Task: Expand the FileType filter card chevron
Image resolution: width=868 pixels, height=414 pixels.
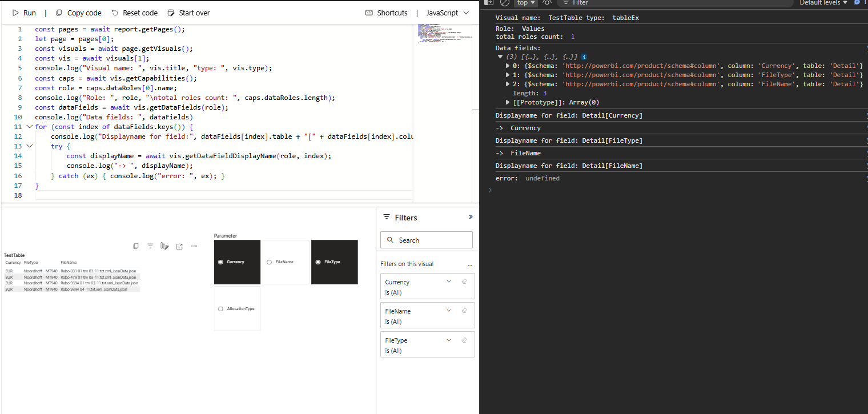Action: [449, 340]
